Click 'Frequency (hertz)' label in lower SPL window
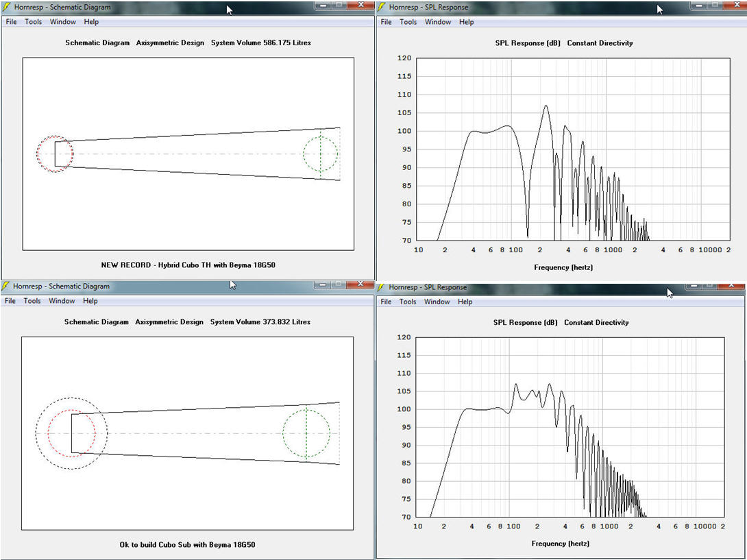 click(561, 544)
